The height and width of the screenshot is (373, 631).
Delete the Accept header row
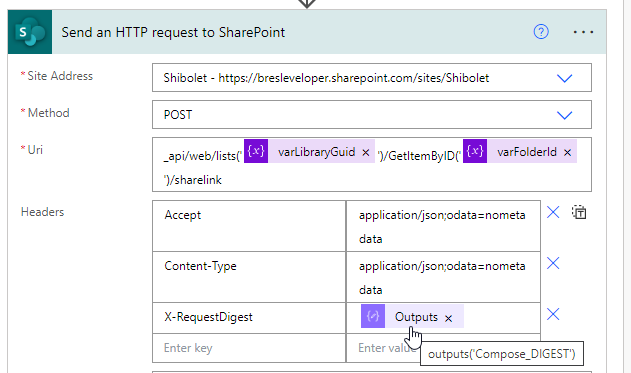tap(553, 212)
